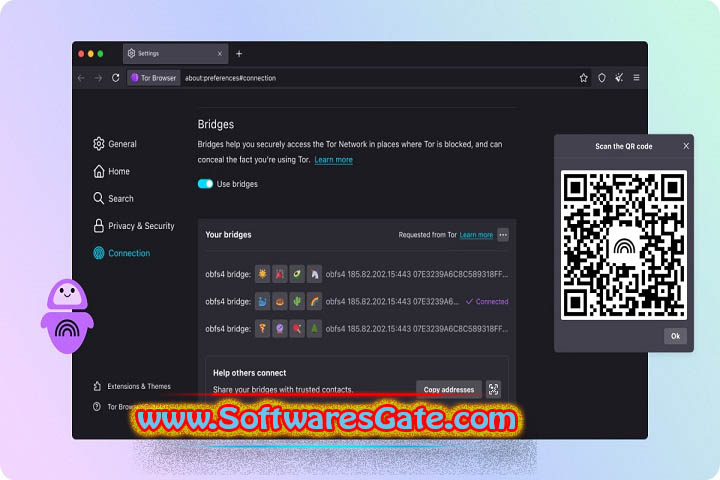Screen dimensions: 720x480
Task: Click the Copy addresses button
Action: [x=449, y=390]
